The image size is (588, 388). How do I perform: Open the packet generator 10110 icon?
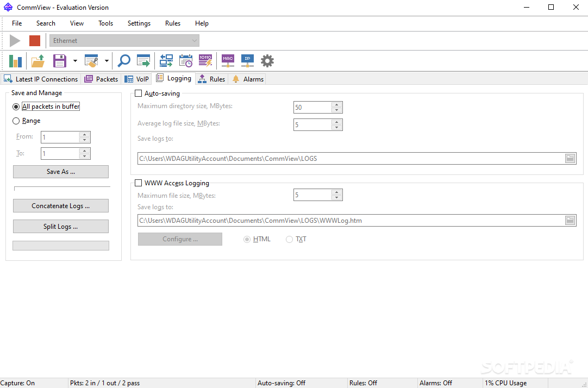(x=205, y=61)
